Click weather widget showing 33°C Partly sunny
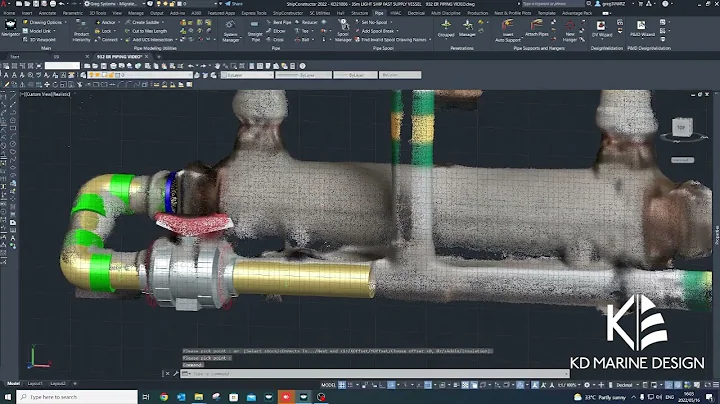 [600, 397]
